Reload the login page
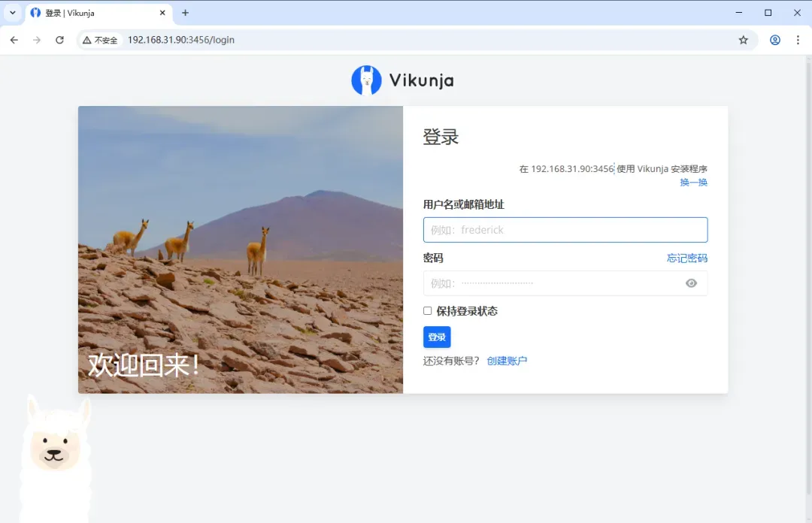The image size is (812, 523). pyautogui.click(x=59, y=40)
